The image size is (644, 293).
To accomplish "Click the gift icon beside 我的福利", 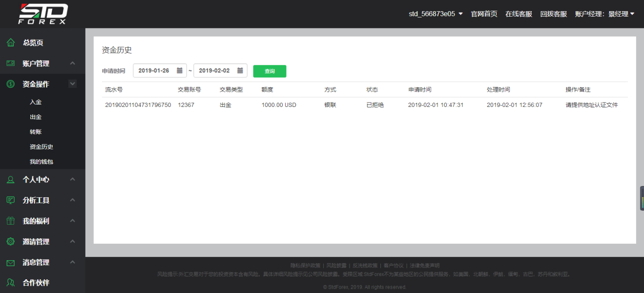I will [x=10, y=221].
